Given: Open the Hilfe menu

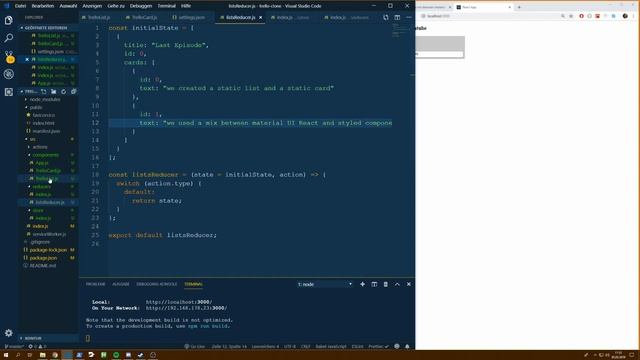Looking at the screenshot, I should pyautogui.click(x=186, y=6).
